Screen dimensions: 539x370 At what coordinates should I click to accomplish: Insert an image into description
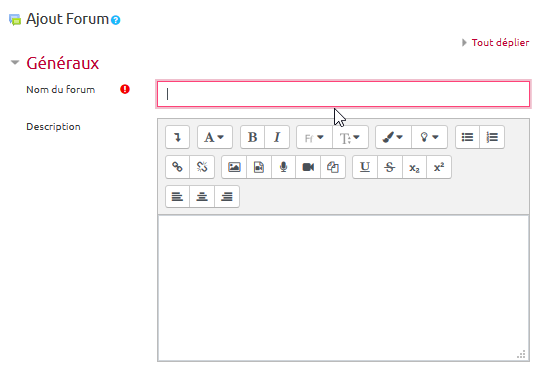point(234,167)
